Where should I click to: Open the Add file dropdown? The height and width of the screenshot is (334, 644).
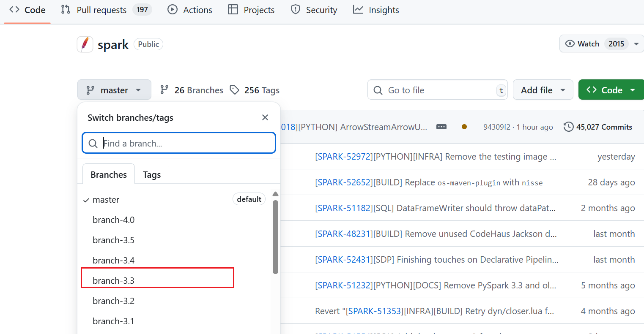tap(543, 90)
